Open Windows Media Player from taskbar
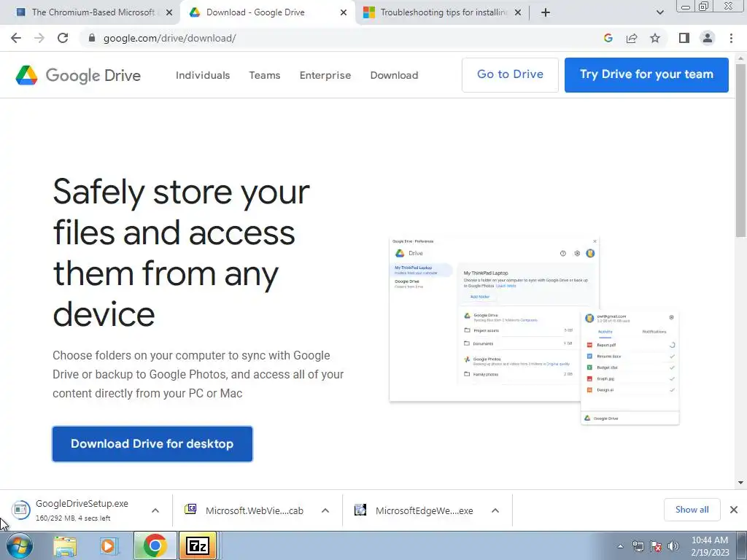Image resolution: width=747 pixels, height=560 pixels. point(108,545)
